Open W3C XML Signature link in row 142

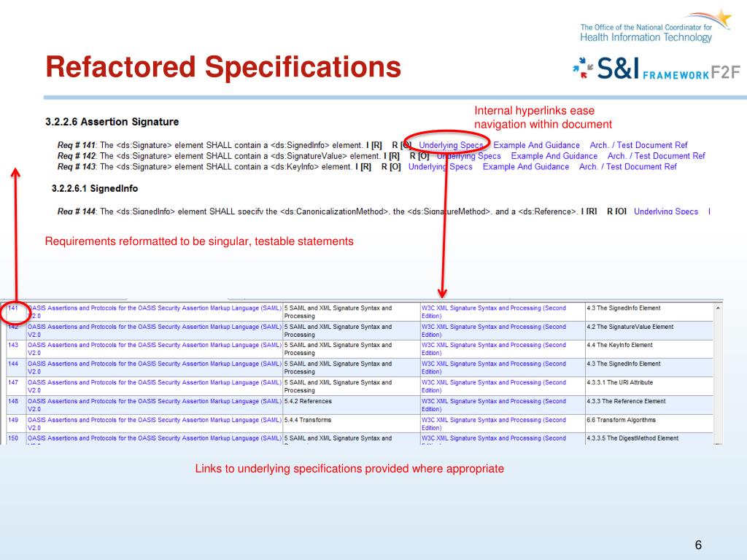494,330
